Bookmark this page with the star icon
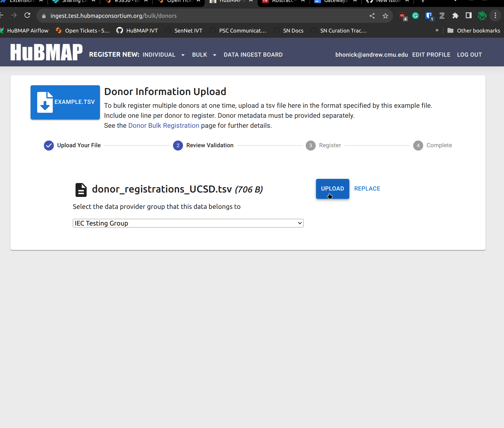Viewport: 504px width, 428px height. [x=385, y=16]
